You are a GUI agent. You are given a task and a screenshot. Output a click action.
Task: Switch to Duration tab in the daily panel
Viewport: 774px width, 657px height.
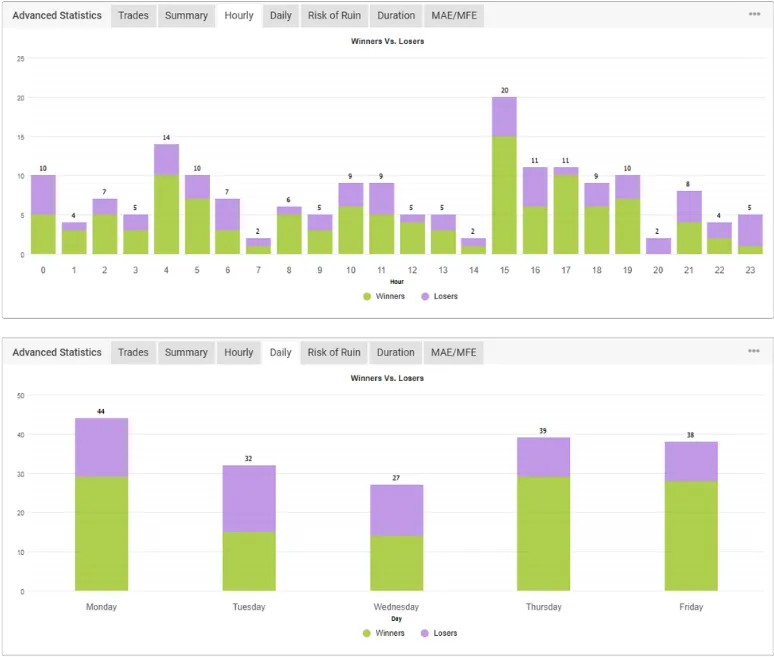coord(396,352)
